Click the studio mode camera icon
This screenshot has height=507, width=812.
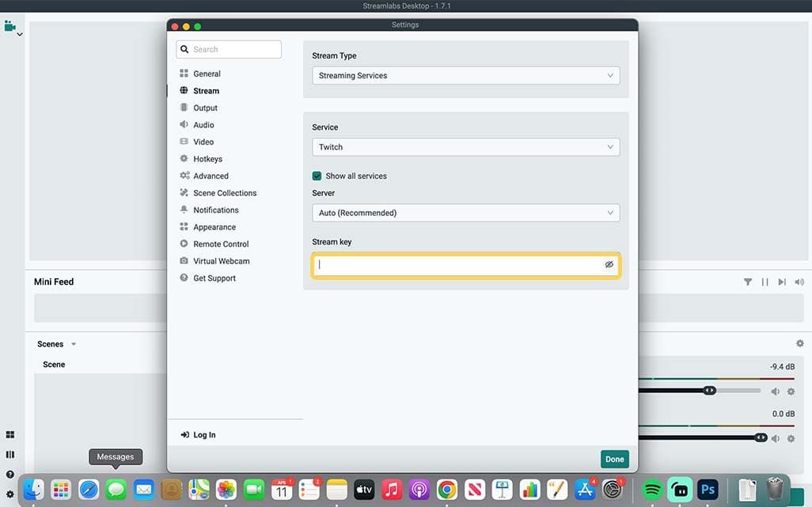tap(10, 26)
